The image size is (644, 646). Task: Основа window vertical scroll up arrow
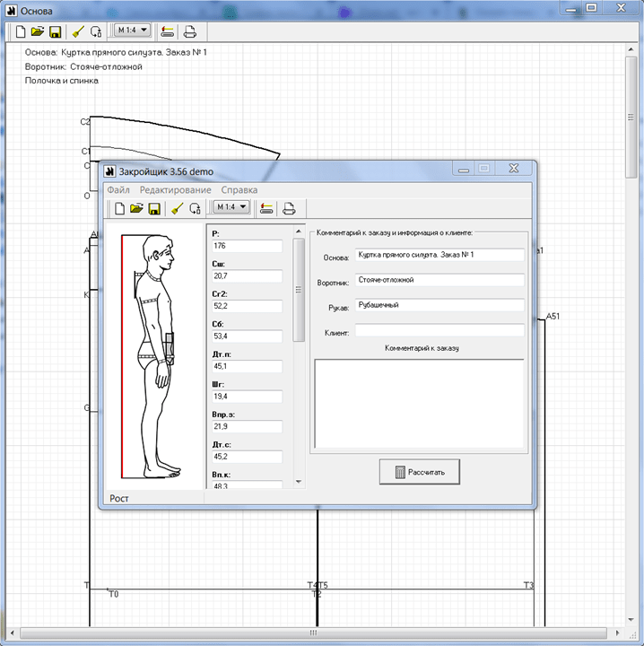click(x=631, y=49)
